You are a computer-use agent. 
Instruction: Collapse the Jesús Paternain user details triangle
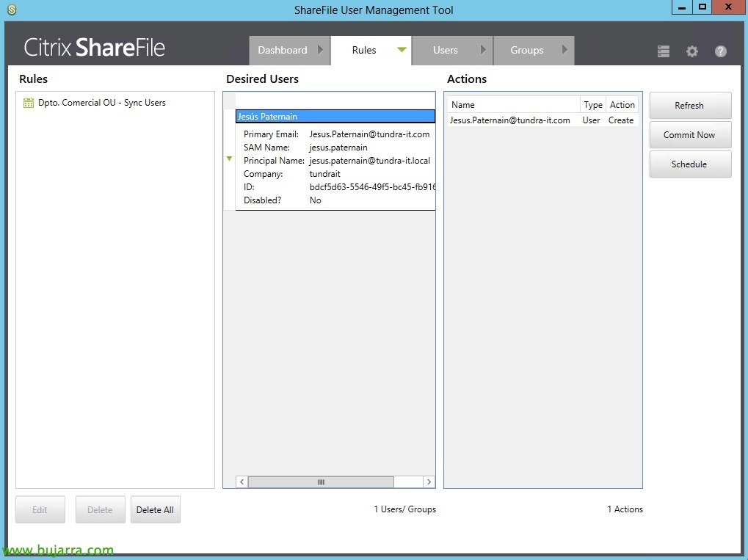[229, 159]
